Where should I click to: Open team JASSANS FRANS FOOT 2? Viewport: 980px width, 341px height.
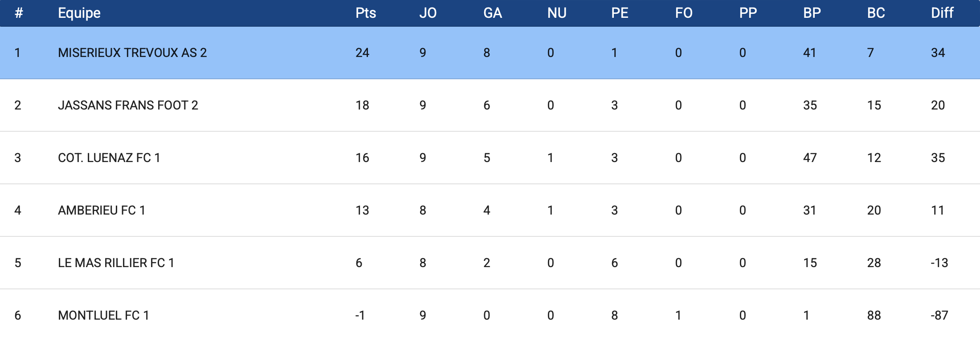pyautogui.click(x=128, y=105)
